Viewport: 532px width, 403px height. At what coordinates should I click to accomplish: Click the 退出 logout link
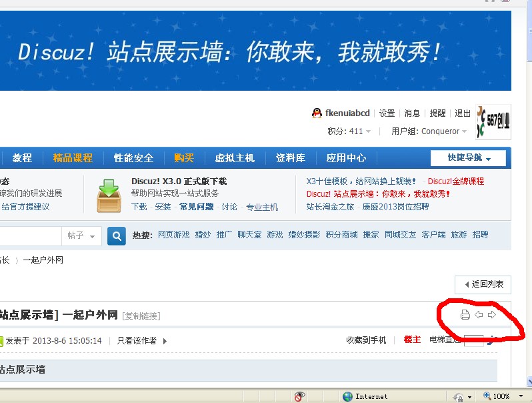(x=463, y=113)
